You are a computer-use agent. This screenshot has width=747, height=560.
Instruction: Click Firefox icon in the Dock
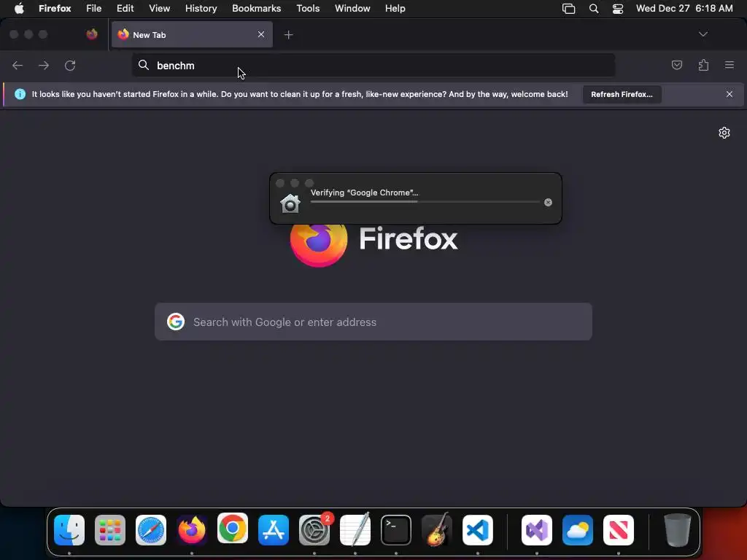point(192,530)
